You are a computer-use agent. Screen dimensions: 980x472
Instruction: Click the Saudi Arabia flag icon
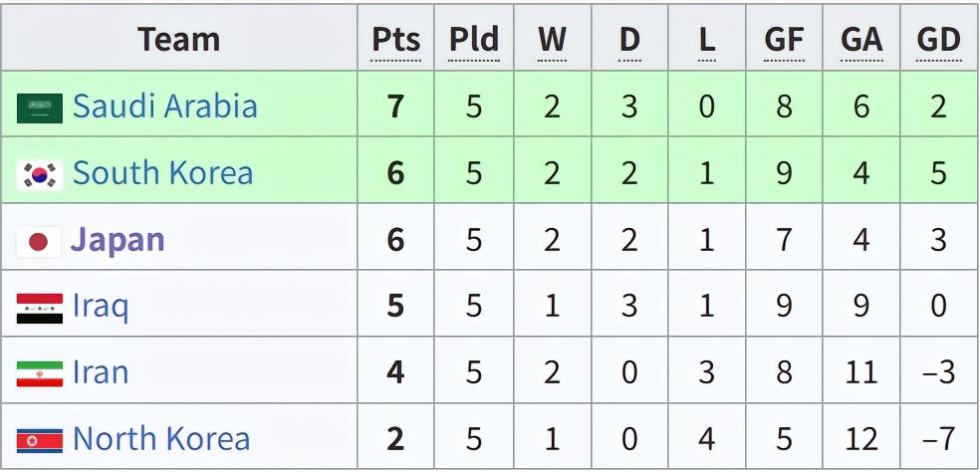click(x=40, y=107)
